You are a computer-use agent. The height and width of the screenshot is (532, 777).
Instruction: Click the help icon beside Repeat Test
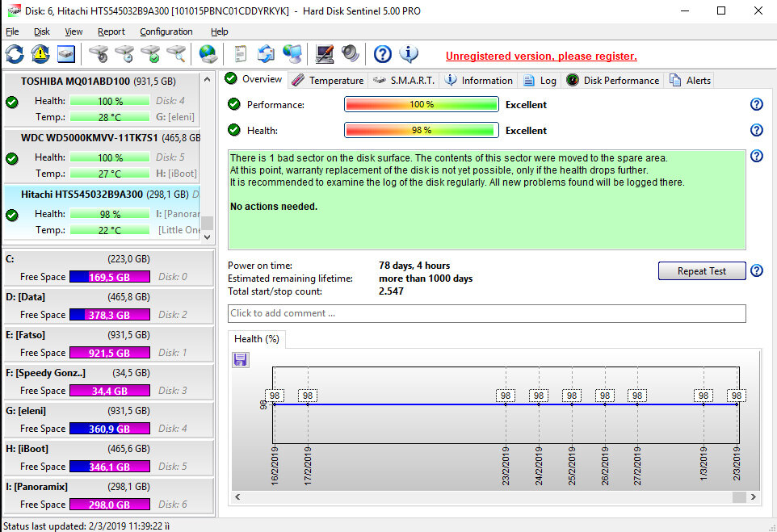[x=756, y=271]
